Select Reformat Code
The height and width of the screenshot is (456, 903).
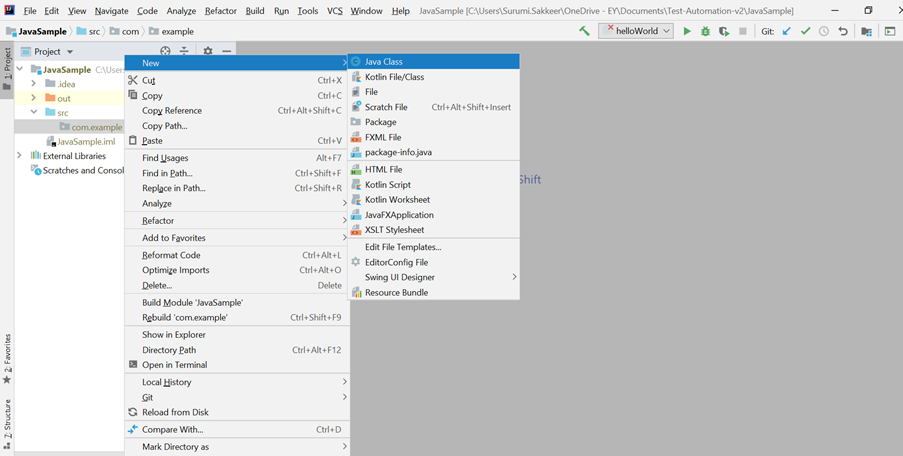237,254
